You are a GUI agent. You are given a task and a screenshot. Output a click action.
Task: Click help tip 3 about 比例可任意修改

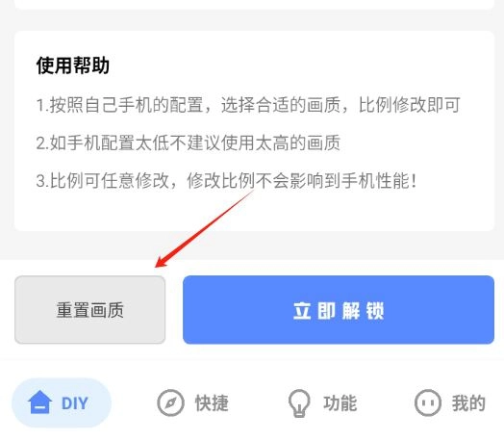[226, 181]
